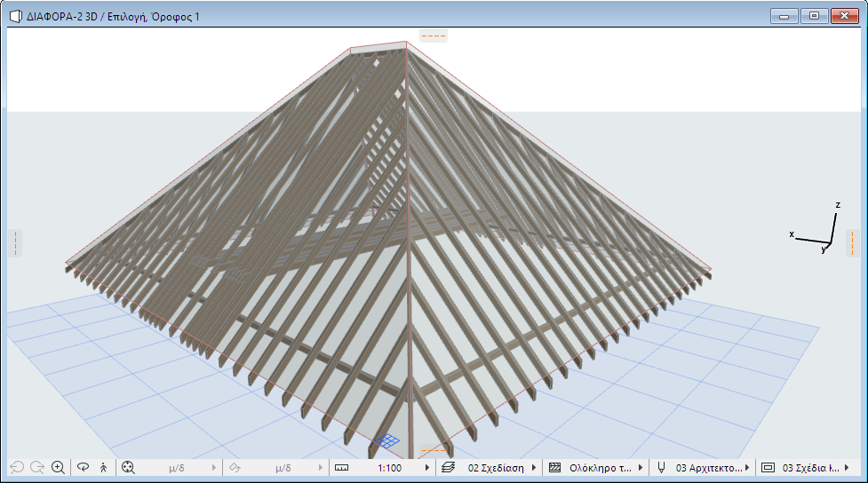
Task: Click the scale ruler icon
Action: click(342, 467)
